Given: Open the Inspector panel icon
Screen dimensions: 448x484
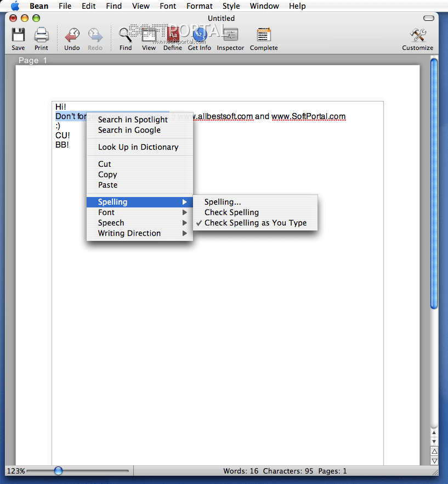Looking at the screenshot, I should (x=230, y=35).
